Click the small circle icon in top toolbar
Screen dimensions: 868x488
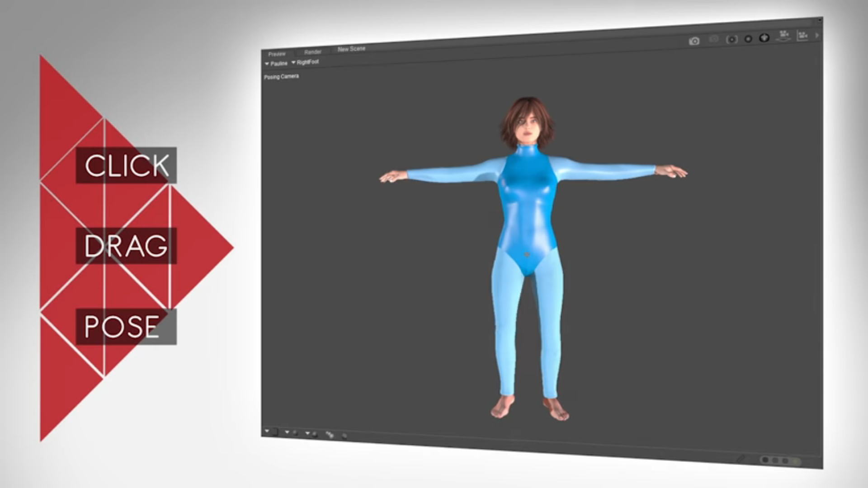pos(748,39)
